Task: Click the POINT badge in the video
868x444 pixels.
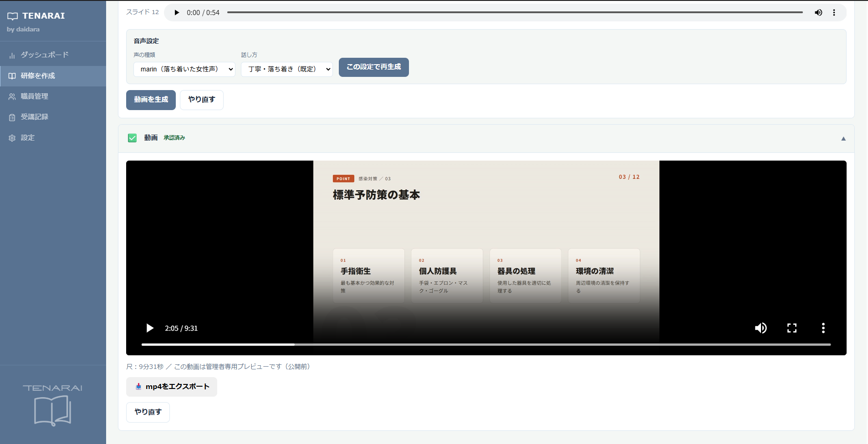Action: click(x=343, y=179)
